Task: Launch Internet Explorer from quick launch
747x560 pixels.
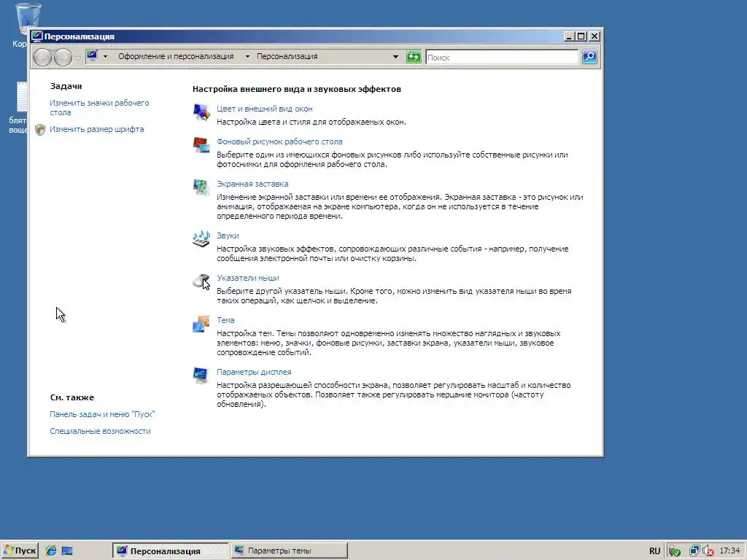Action: [x=51, y=551]
